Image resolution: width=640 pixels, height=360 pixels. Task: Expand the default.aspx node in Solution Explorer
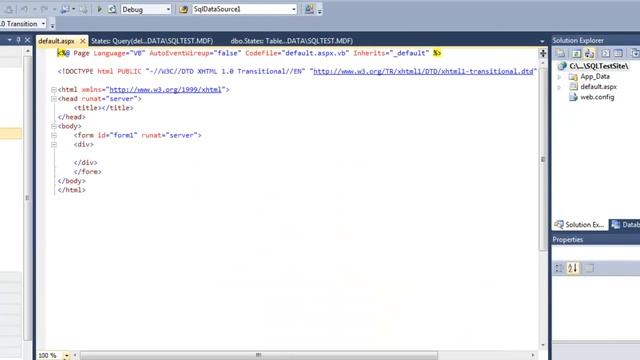560,87
